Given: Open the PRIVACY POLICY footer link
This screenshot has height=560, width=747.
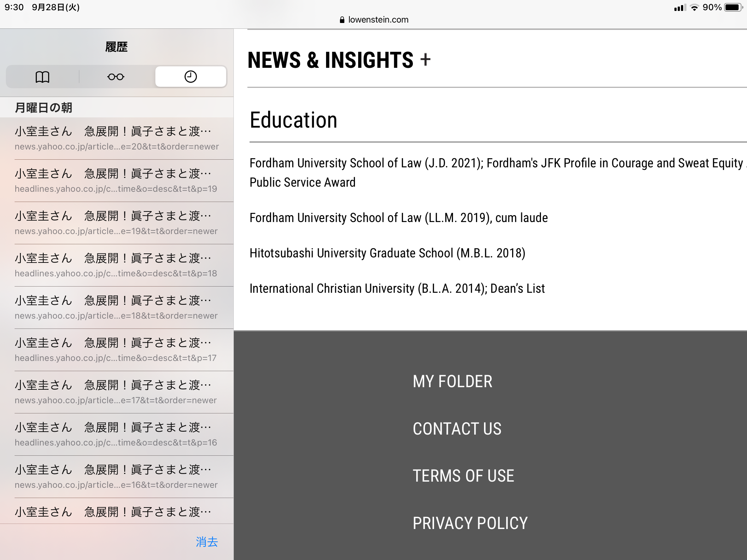Looking at the screenshot, I should [x=470, y=523].
